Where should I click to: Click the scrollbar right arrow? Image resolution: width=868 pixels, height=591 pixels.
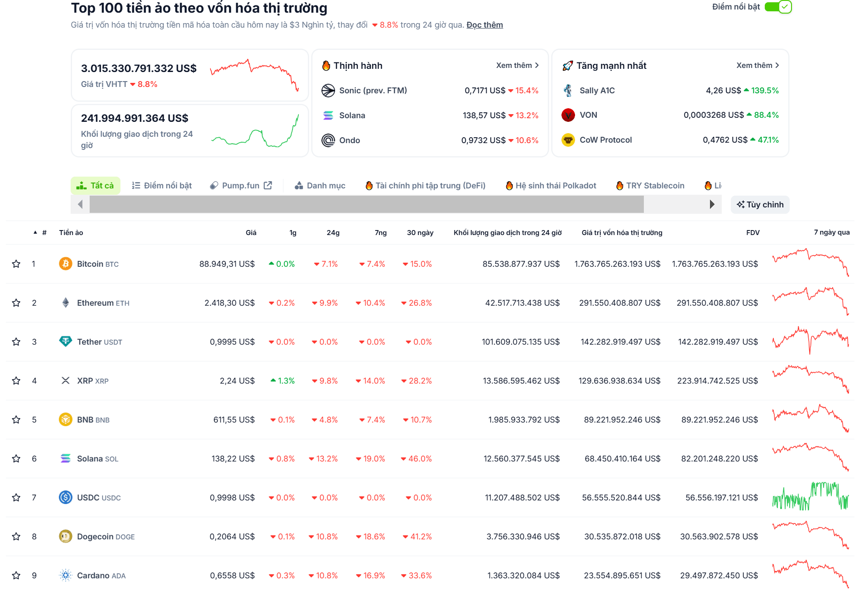click(712, 204)
